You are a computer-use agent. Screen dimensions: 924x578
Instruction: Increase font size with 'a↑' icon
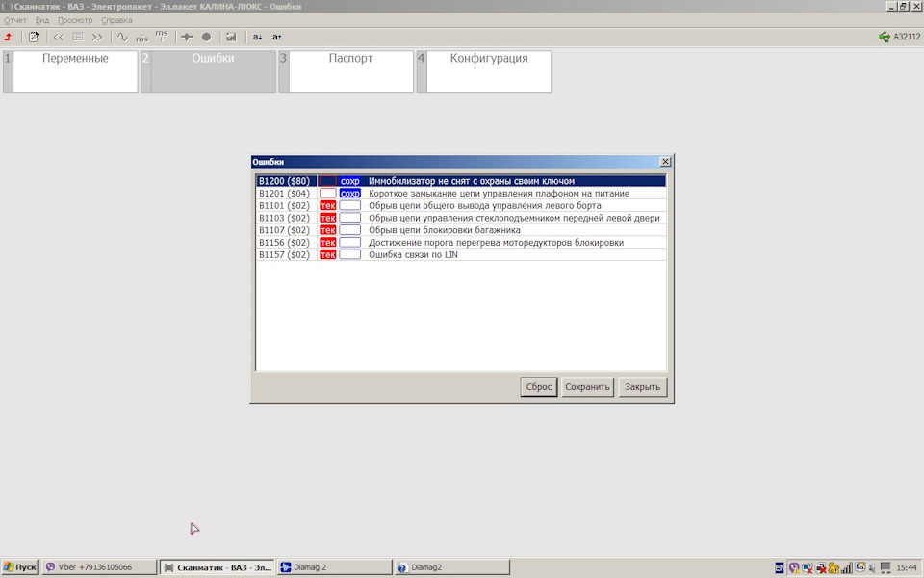pyautogui.click(x=277, y=38)
